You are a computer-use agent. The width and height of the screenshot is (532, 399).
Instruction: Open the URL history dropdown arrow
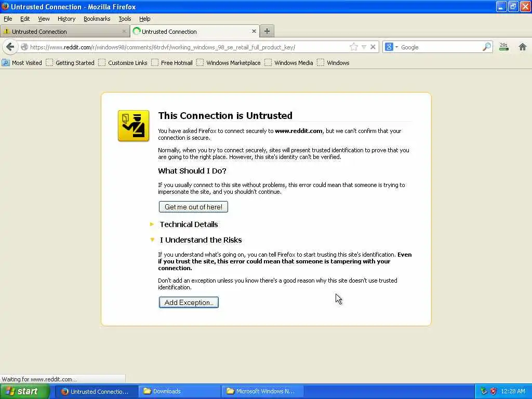click(x=364, y=47)
